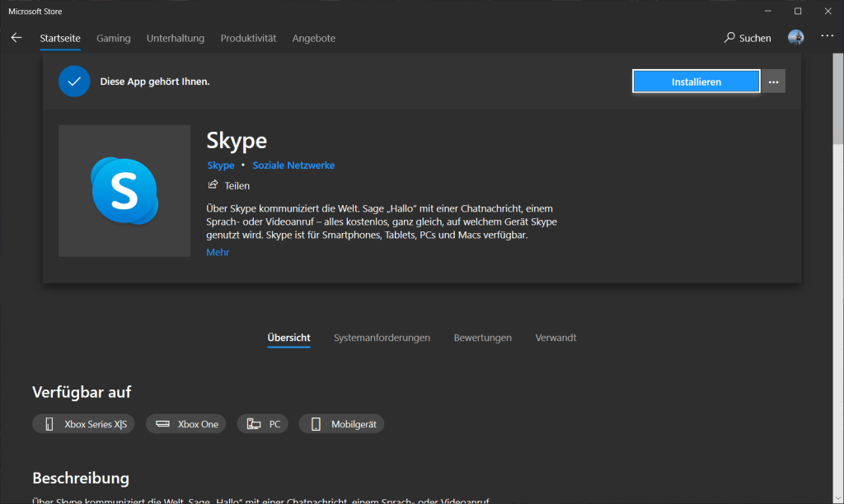The height and width of the screenshot is (504, 844).
Task: Select the Mobilgerät platform chip
Action: (341, 424)
